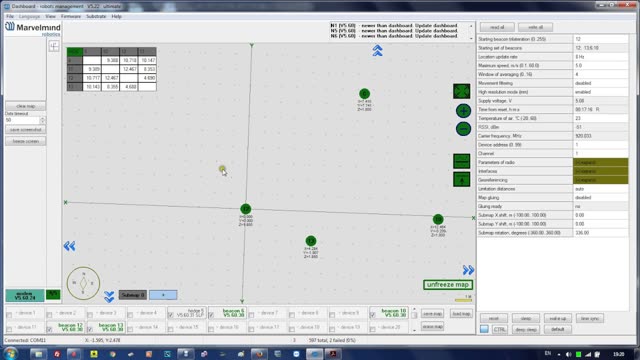Click the right double-chevron map arrow

(x=468, y=270)
